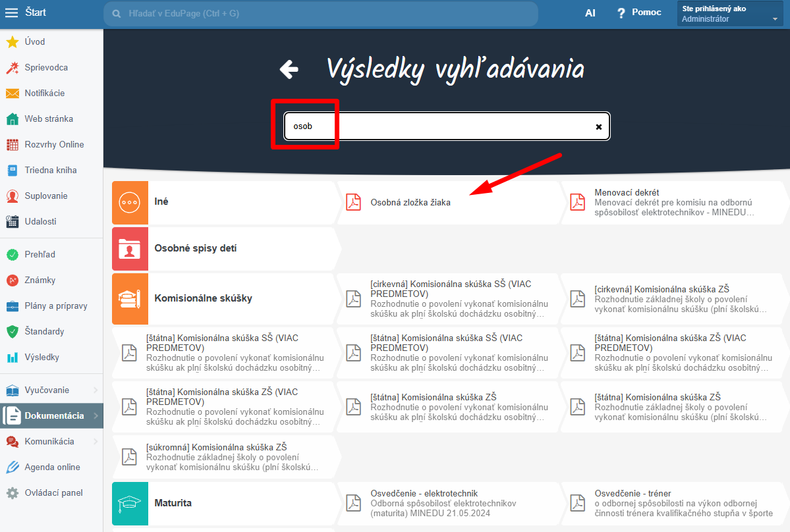
Task: Click the search field containing osob
Action: (447, 126)
